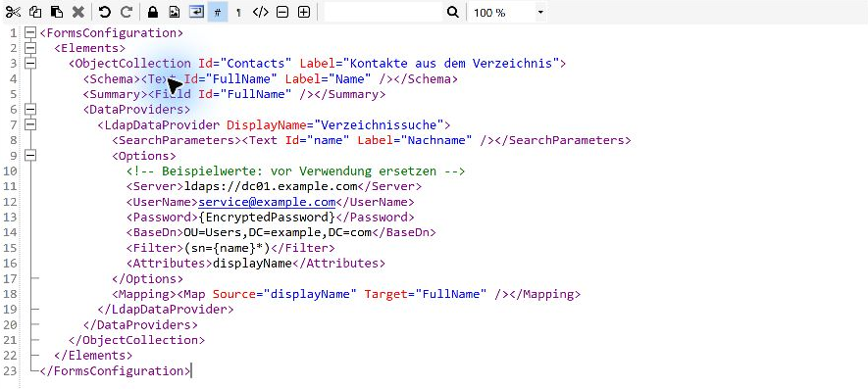This screenshot has width=868, height=389.
Task: Click the (sn={name}*) filter text
Action: [x=227, y=248]
